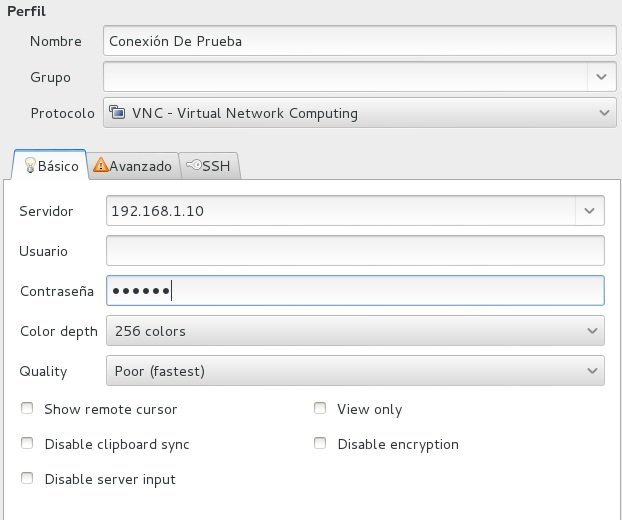622x520 pixels.
Task: Expand the Servidor address dropdown arrow
Action: click(589, 211)
